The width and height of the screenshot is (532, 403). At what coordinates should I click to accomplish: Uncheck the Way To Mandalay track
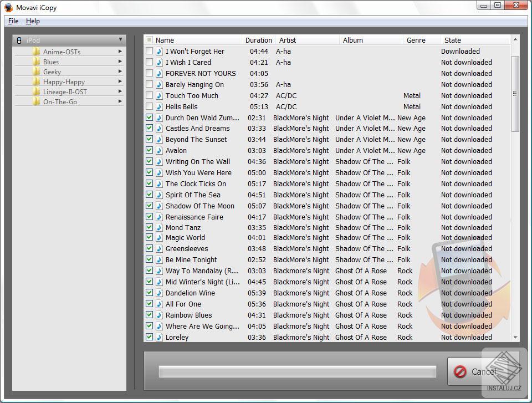point(149,271)
